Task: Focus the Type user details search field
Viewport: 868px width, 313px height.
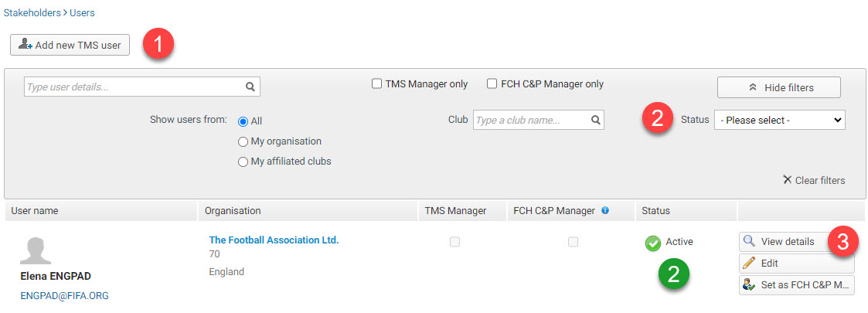Action: point(135,87)
